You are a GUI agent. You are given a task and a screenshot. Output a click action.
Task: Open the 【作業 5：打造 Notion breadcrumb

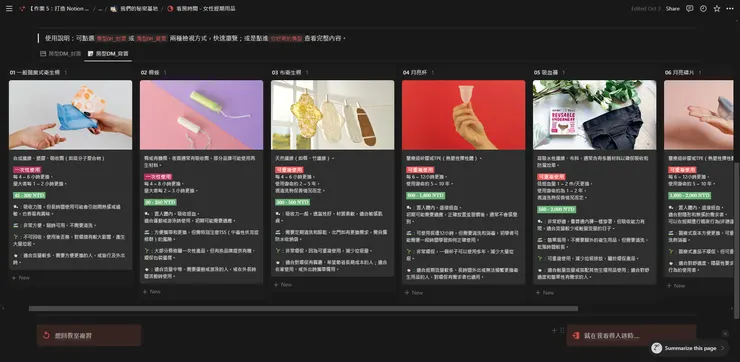59,8
